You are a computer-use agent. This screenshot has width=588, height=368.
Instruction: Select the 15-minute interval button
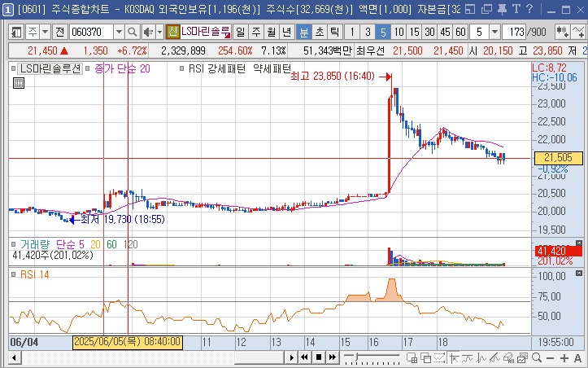point(415,32)
